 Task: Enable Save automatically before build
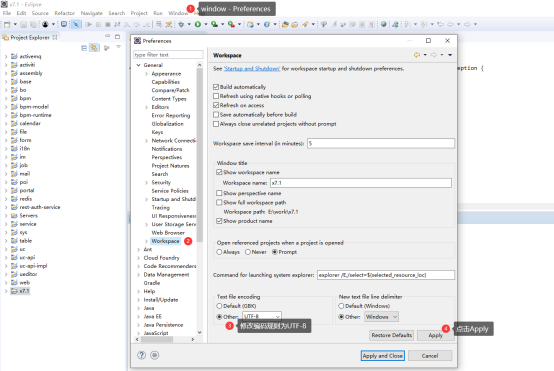click(216, 114)
